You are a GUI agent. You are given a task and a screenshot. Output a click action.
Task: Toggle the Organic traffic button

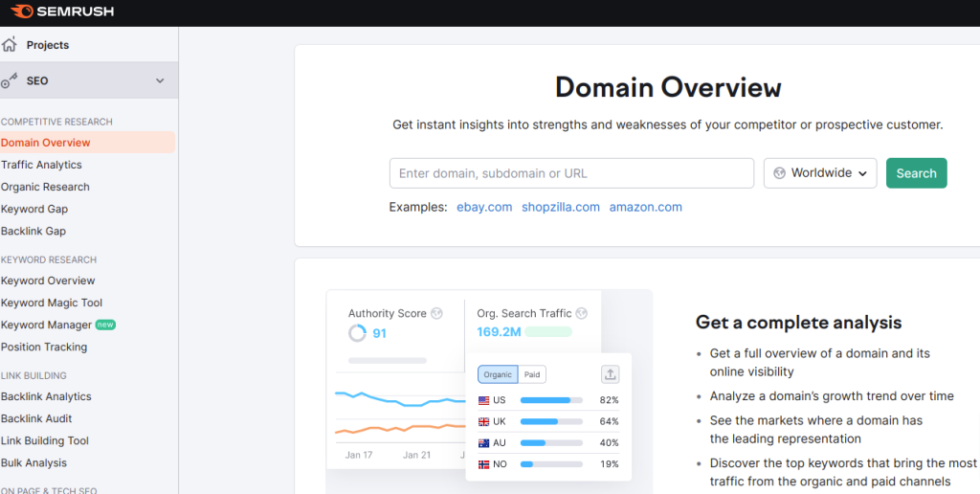click(498, 374)
